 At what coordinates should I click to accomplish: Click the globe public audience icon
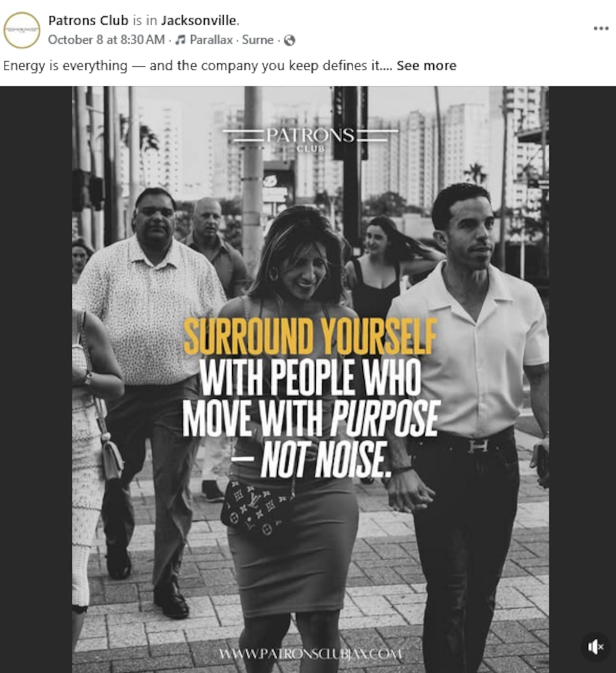(x=290, y=40)
